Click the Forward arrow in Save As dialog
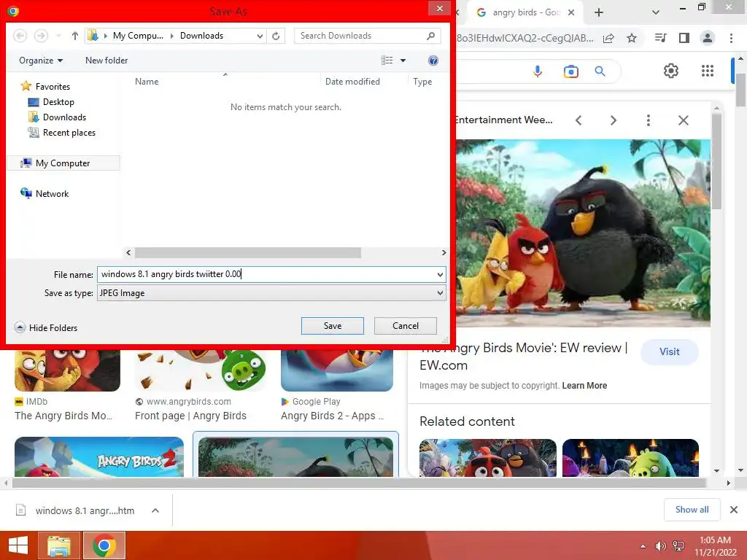 coord(41,36)
